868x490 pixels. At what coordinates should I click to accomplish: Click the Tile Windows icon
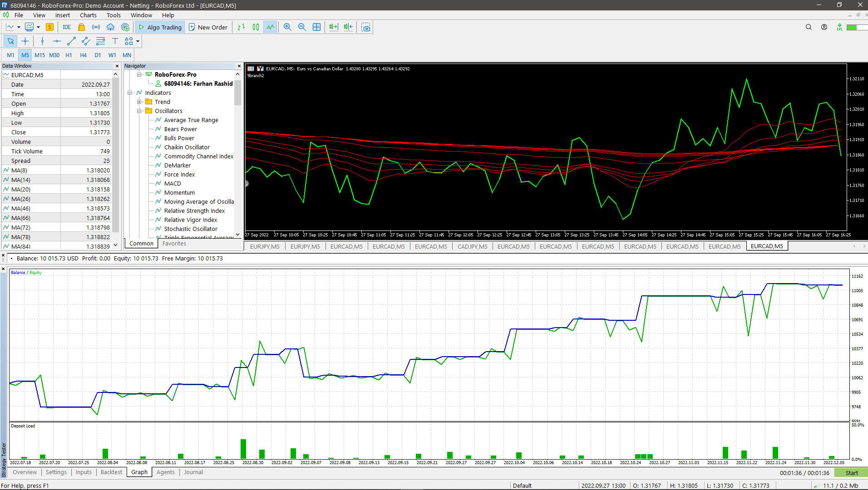coord(317,27)
